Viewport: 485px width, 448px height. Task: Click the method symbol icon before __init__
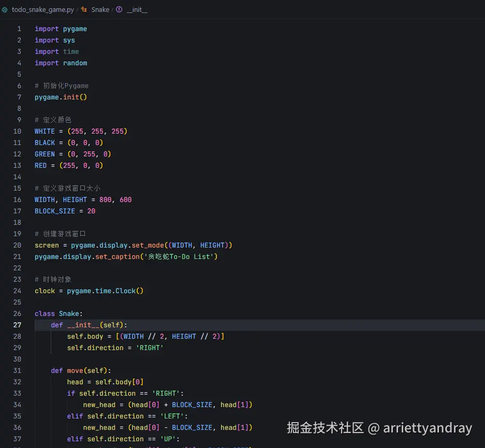[x=119, y=9]
